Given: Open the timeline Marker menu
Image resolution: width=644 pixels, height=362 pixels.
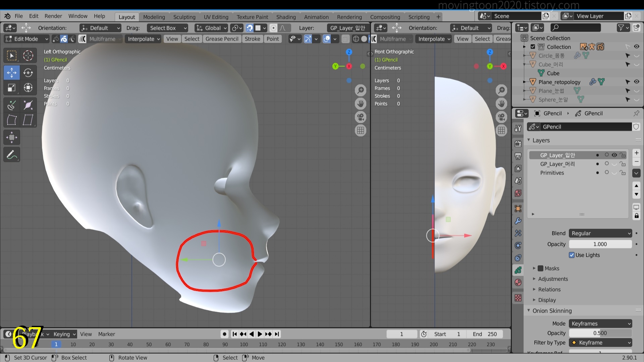Looking at the screenshot, I should (x=106, y=334).
